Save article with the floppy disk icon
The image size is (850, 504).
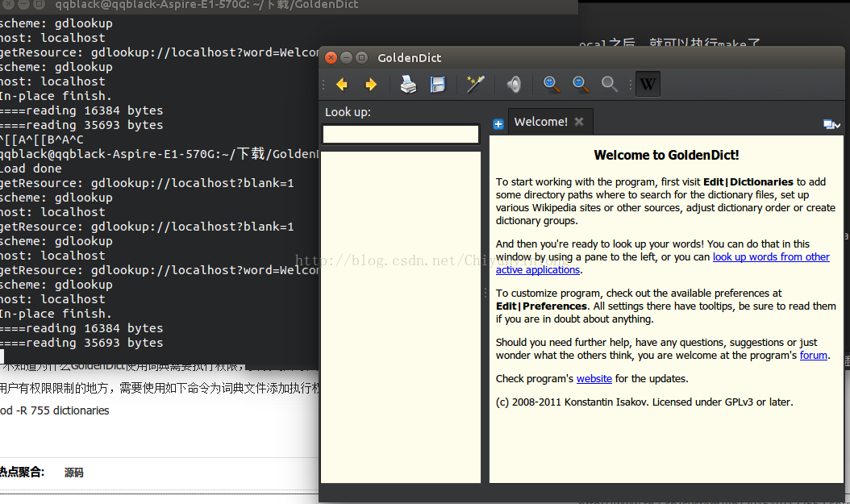(x=438, y=85)
